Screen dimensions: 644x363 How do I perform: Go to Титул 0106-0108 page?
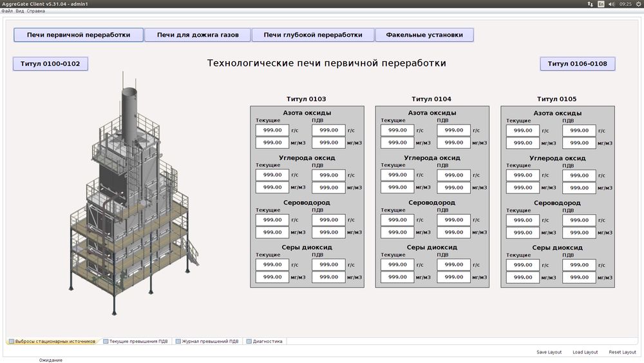[577, 64]
